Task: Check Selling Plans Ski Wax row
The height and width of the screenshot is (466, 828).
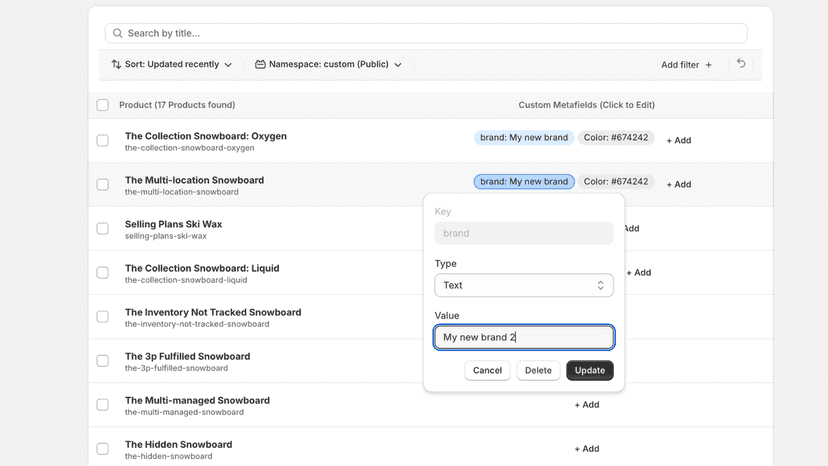Action: pos(103,229)
